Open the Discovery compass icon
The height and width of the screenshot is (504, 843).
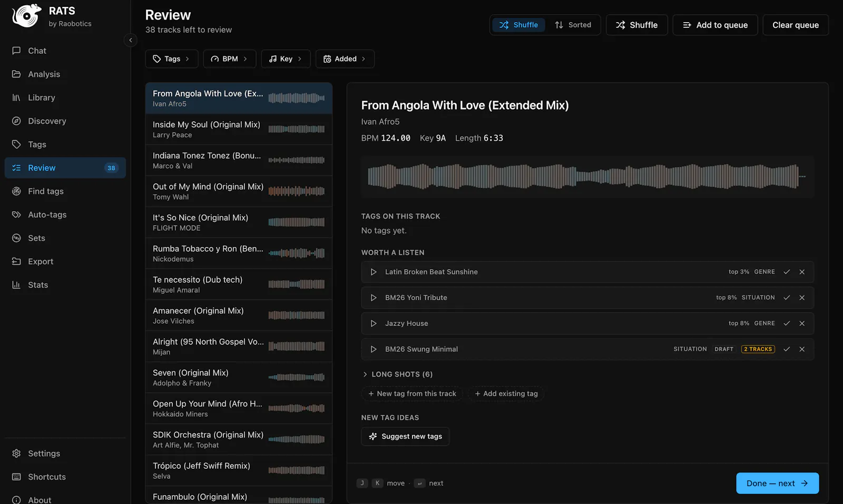16,121
